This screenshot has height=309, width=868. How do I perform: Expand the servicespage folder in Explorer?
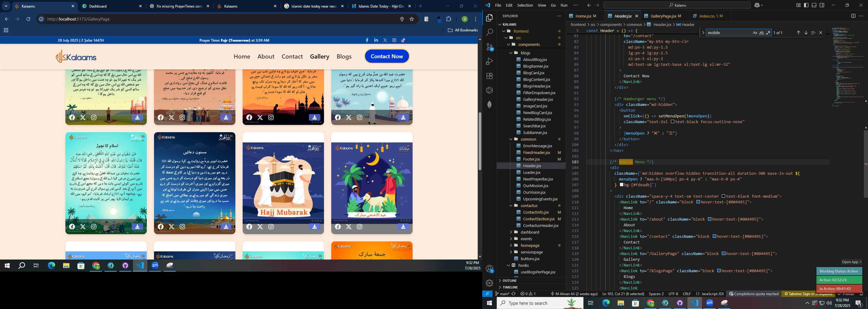point(531,252)
